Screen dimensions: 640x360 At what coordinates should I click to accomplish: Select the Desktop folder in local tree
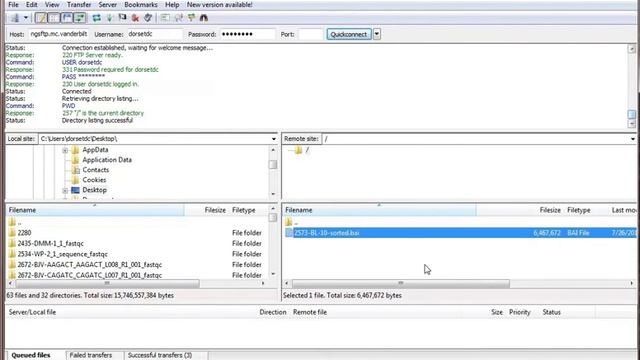[94, 190]
